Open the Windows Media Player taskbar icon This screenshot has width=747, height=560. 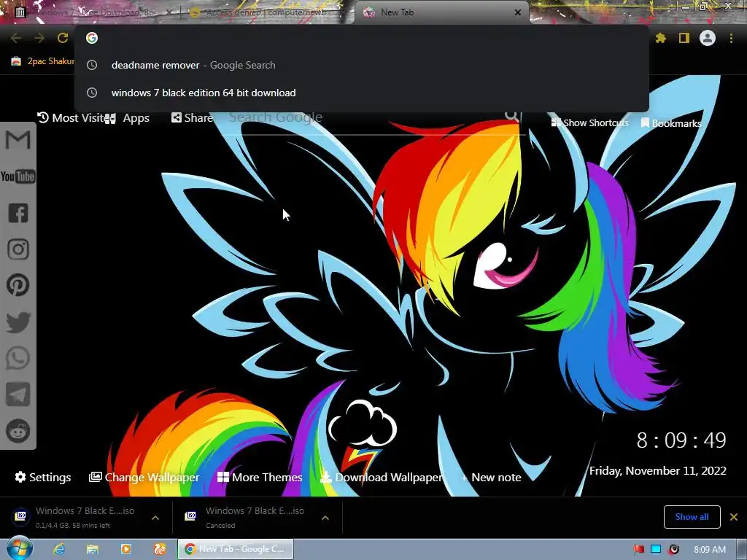[x=125, y=549]
